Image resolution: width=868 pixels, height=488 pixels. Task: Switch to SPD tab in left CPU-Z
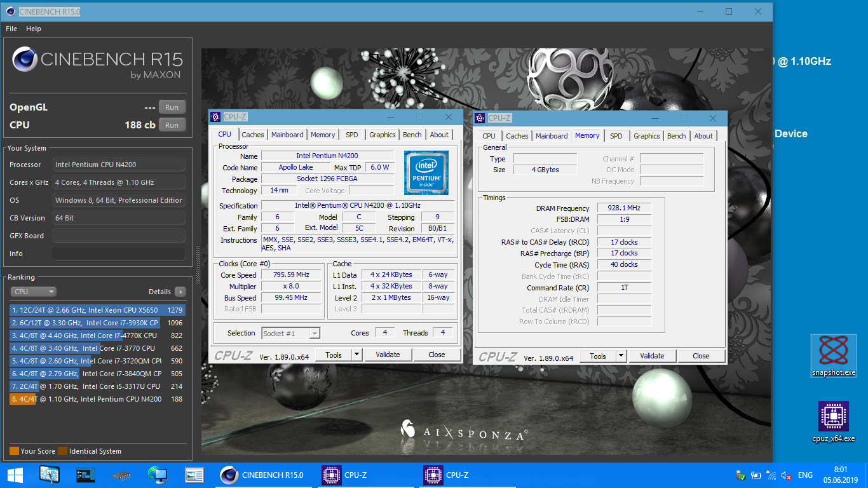tap(352, 135)
